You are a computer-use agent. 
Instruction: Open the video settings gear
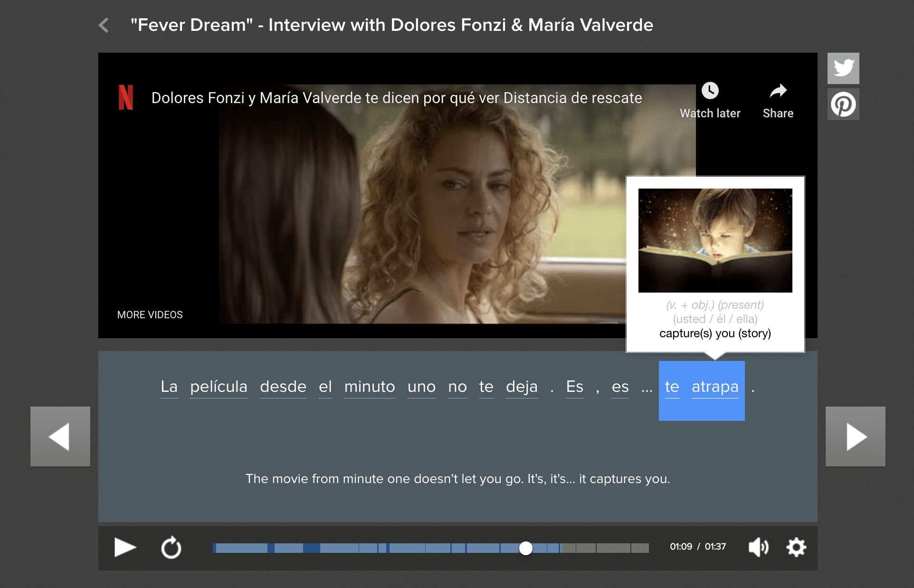point(796,548)
